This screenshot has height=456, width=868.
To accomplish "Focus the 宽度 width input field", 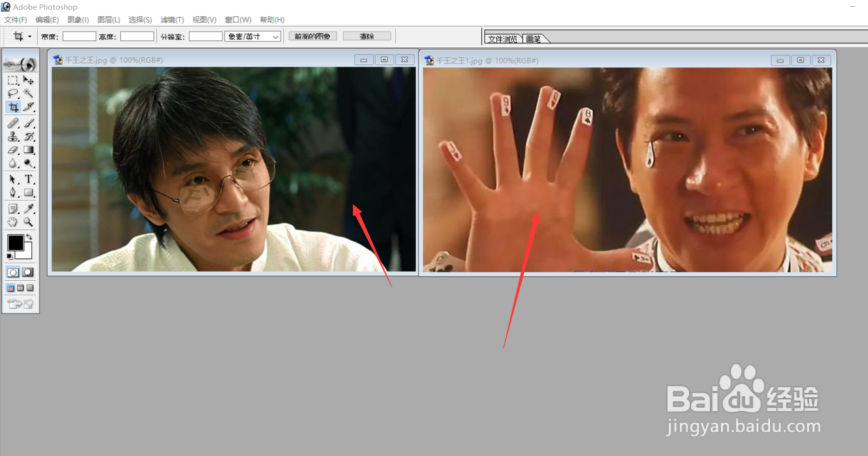I will click(79, 36).
